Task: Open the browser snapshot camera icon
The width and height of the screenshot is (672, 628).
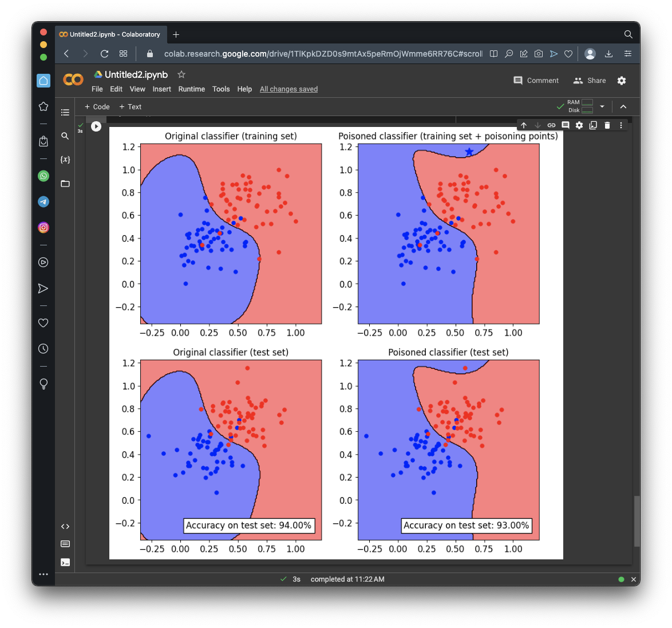Action: tap(539, 54)
